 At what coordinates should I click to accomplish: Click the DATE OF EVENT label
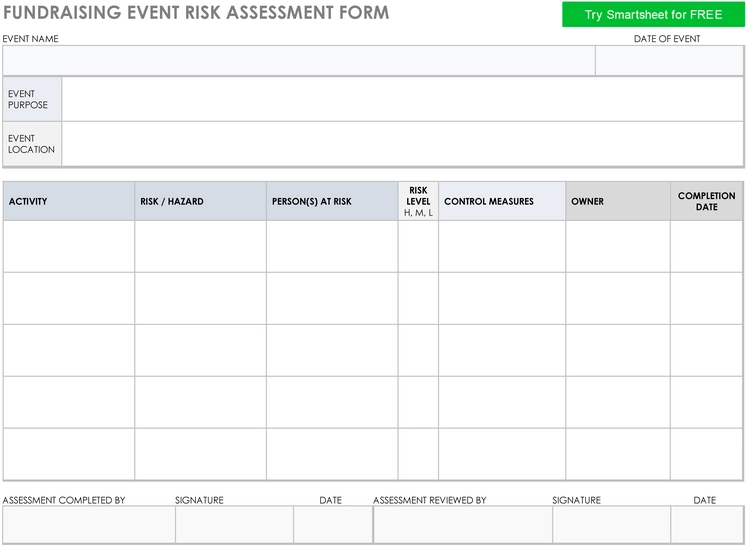pos(666,39)
